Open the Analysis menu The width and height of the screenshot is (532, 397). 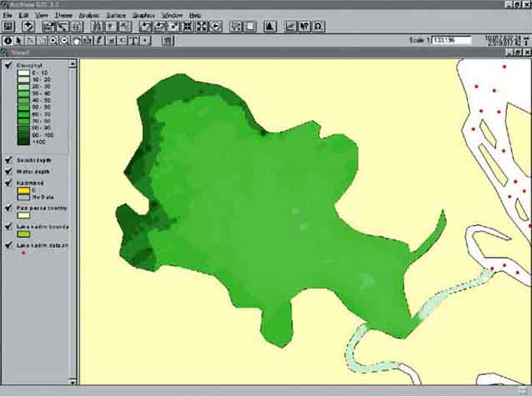[x=88, y=15]
